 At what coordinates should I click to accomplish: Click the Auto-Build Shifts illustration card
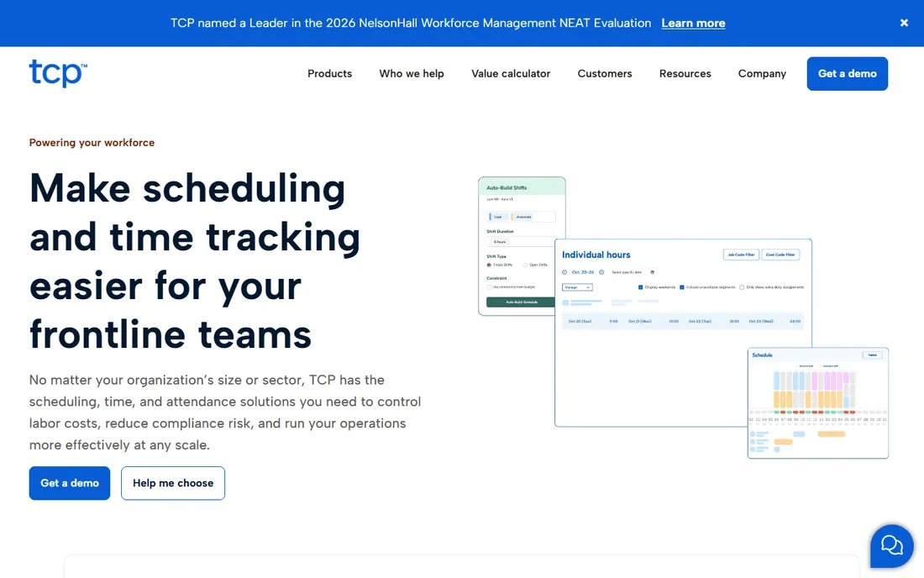522,245
